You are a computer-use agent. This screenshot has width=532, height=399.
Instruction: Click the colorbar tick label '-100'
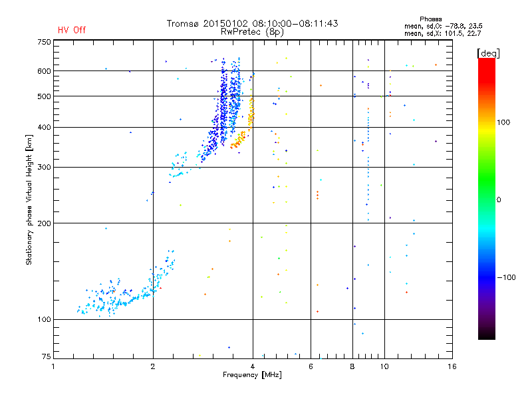tap(506, 277)
